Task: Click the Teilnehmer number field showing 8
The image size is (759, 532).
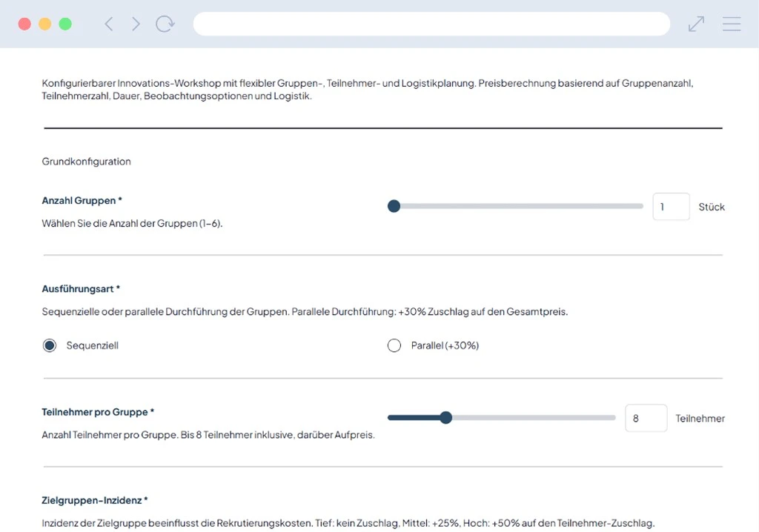Action: (646, 418)
